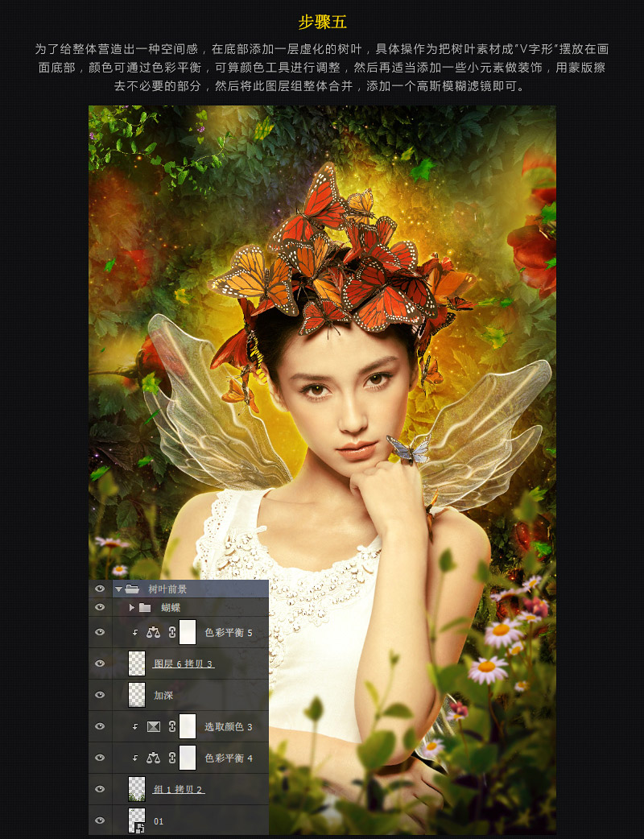
Task: Select the layer name 色彩平衡 4
Action: [x=229, y=758]
